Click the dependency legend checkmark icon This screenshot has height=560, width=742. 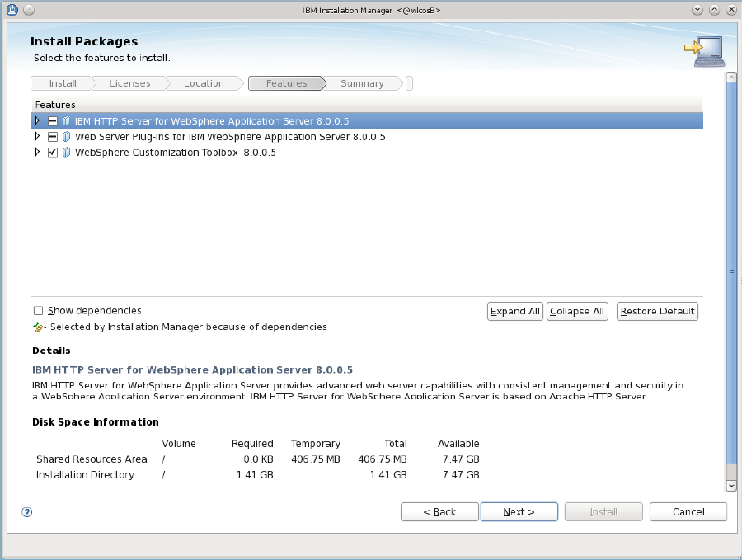(38, 327)
